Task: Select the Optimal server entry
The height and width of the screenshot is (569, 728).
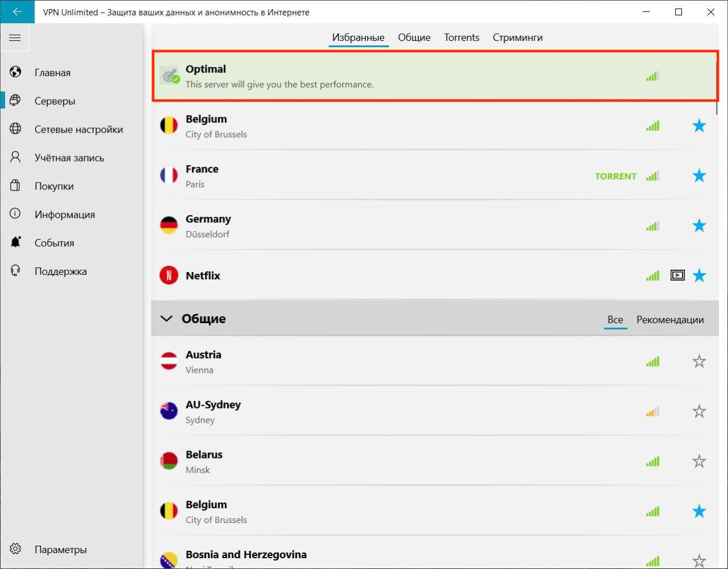Action: click(x=398, y=76)
